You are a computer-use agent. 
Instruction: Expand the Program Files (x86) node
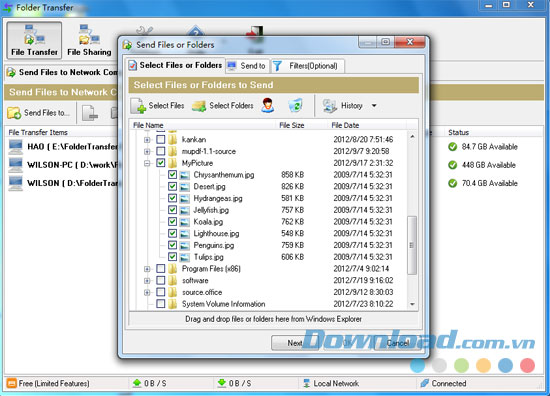(147, 269)
